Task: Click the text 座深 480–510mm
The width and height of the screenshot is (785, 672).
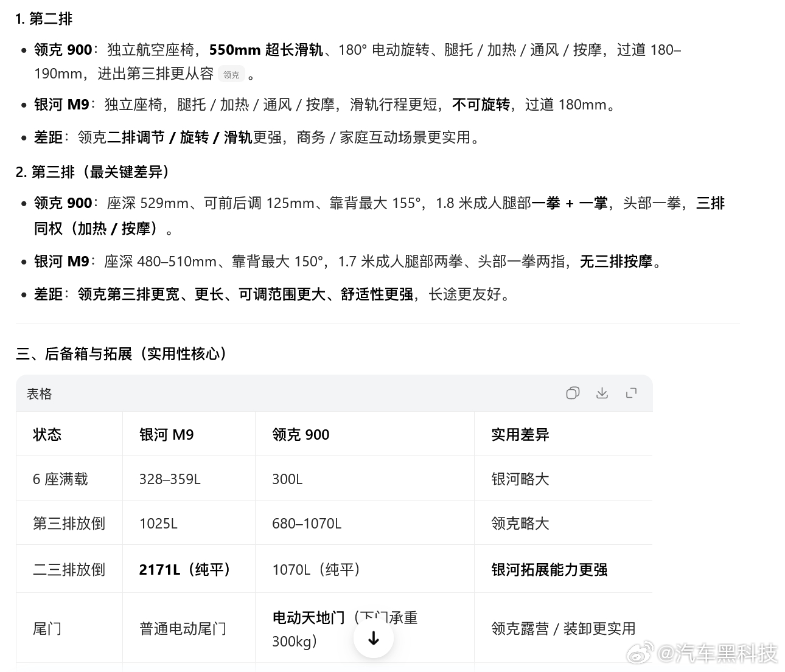Action: click(161, 262)
